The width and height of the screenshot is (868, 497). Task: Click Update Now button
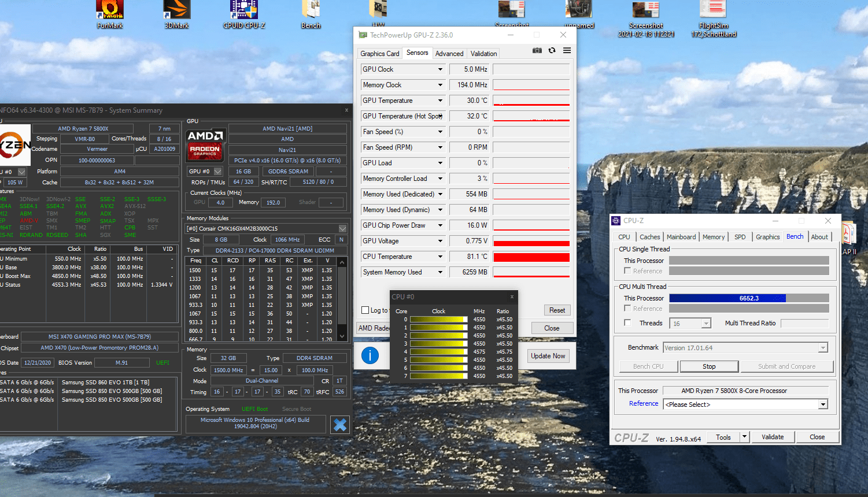click(x=548, y=356)
